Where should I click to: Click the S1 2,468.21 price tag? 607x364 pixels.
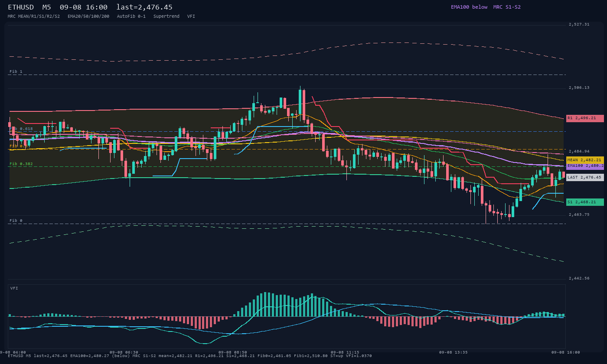585,202
